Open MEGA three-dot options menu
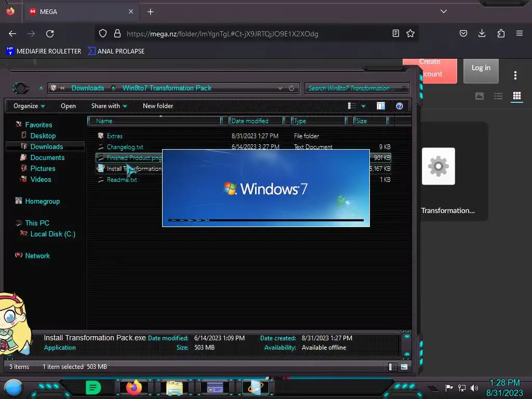Viewport: 532px width, 399px height. click(x=515, y=75)
